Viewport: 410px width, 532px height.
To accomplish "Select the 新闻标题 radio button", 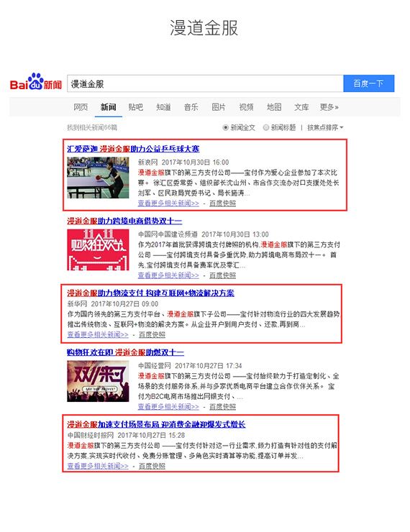I will click(266, 127).
